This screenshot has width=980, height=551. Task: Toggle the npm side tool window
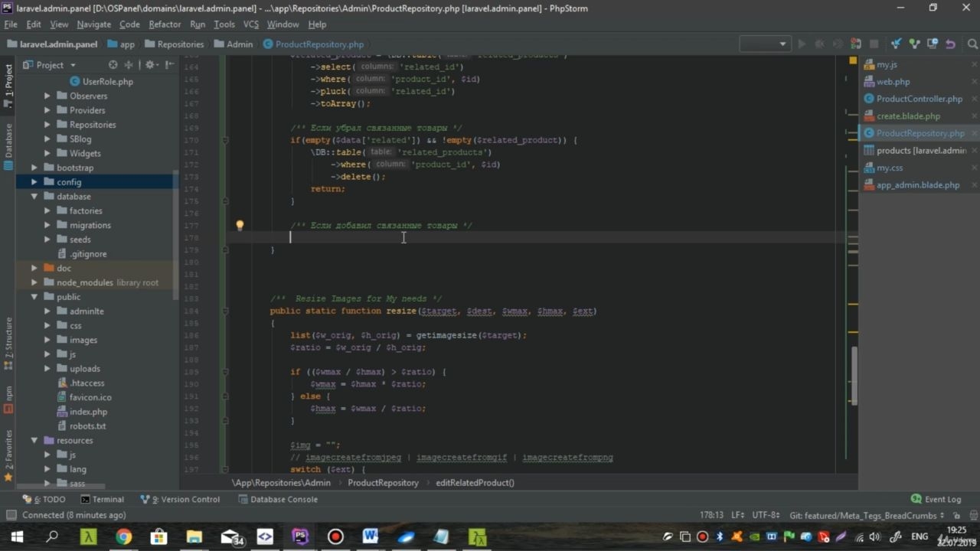8,398
